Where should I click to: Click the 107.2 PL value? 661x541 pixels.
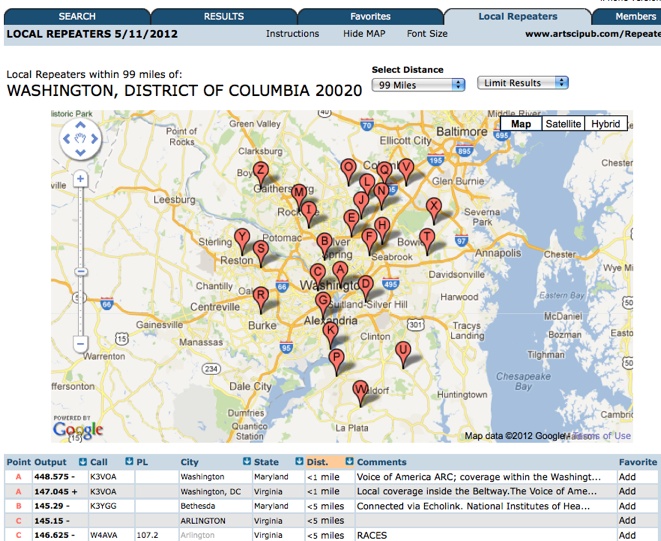pyautogui.click(x=147, y=535)
